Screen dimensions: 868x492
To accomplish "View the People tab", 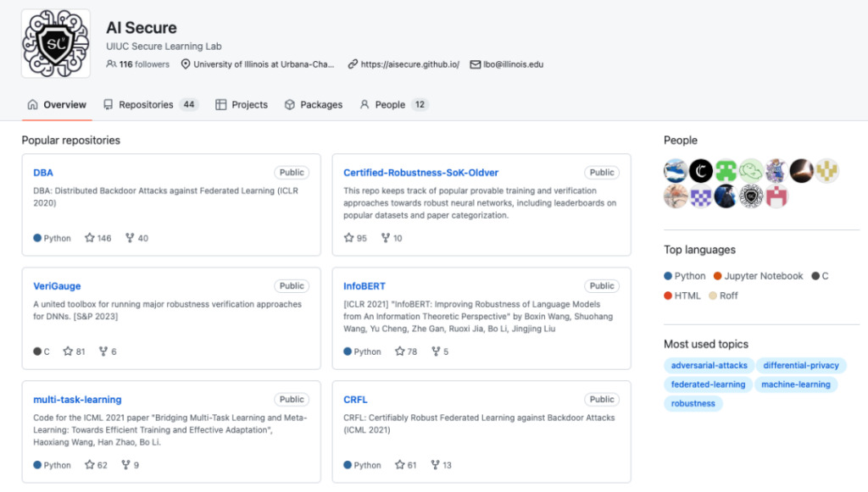I will coord(393,104).
